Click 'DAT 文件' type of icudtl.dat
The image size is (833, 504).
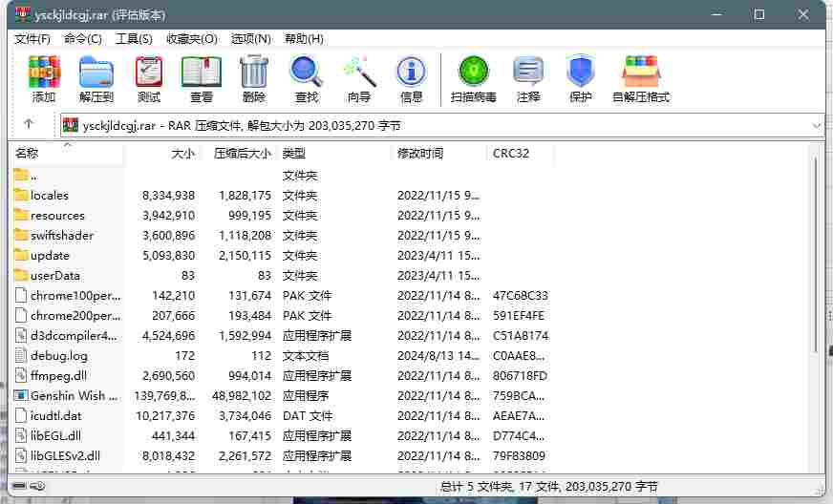click(x=307, y=415)
